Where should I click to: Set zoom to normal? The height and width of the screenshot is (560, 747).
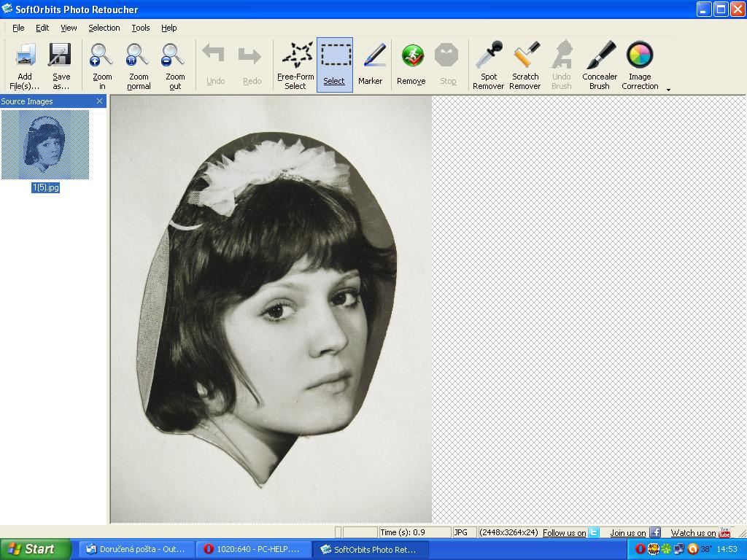click(x=138, y=55)
